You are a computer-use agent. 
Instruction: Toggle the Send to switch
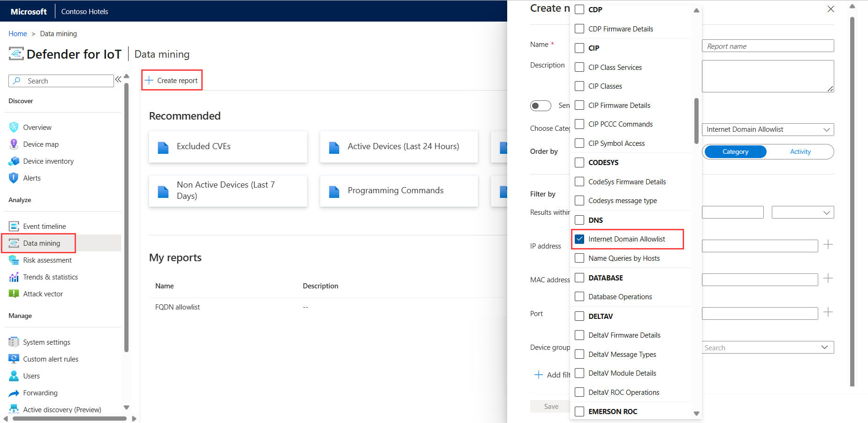tap(541, 106)
